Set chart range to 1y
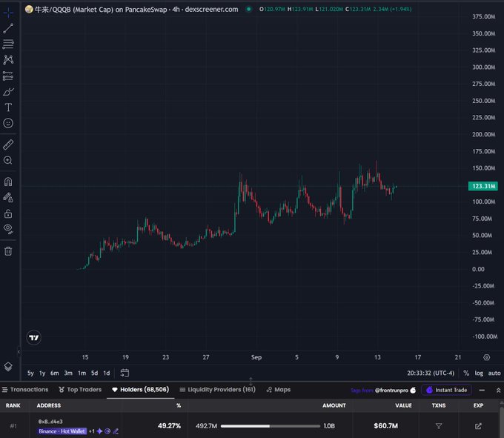The height and width of the screenshot is (438, 504). (x=42, y=373)
